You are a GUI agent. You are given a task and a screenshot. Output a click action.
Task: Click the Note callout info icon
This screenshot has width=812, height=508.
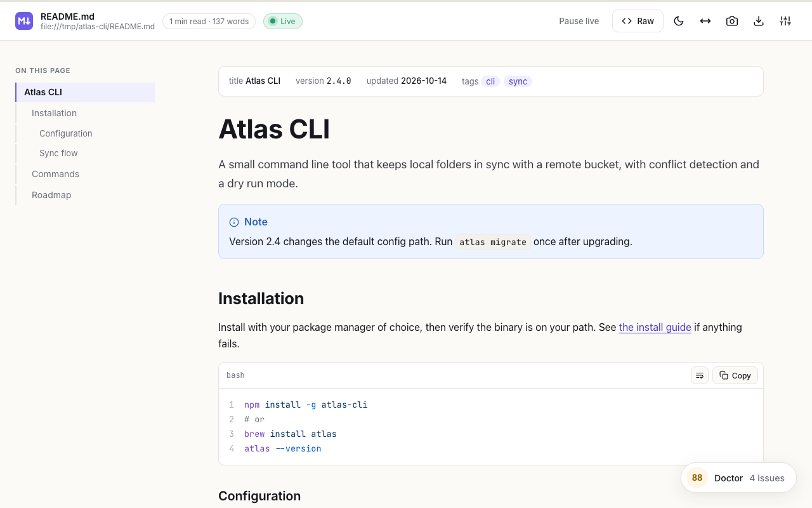coord(234,222)
